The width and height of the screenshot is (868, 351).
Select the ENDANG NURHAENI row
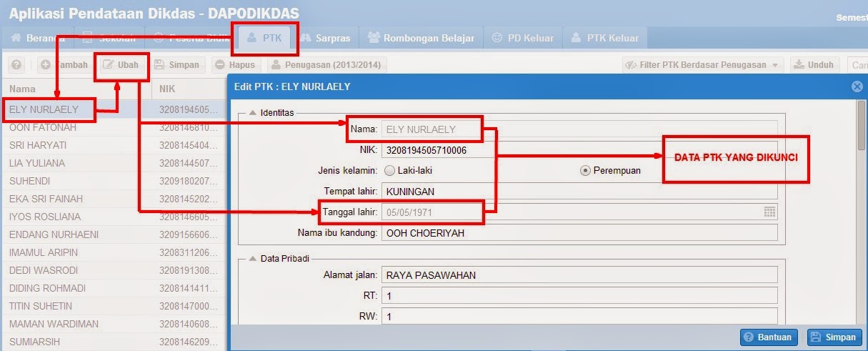coord(114,234)
